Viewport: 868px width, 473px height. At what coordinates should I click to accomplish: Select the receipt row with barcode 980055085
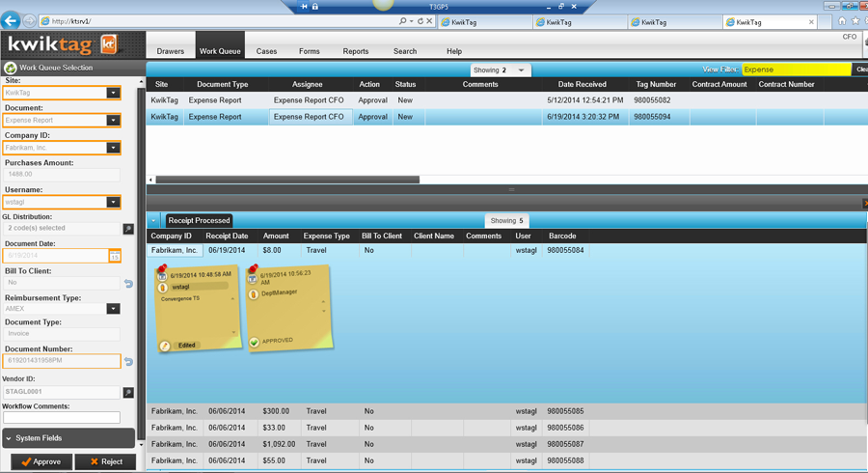click(x=506, y=411)
